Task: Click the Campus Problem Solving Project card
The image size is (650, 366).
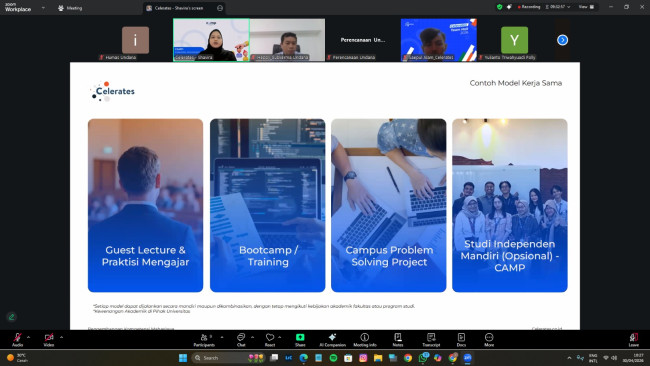Action: pyautogui.click(x=389, y=206)
